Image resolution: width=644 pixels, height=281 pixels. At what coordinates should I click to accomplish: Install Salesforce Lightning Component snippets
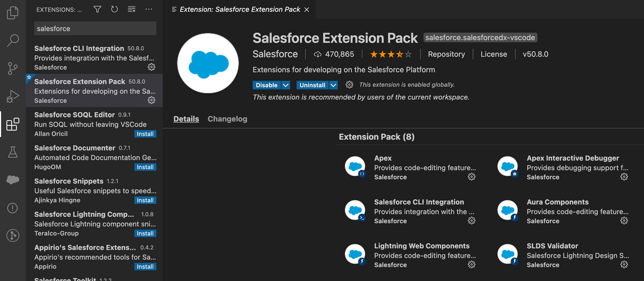point(145,233)
